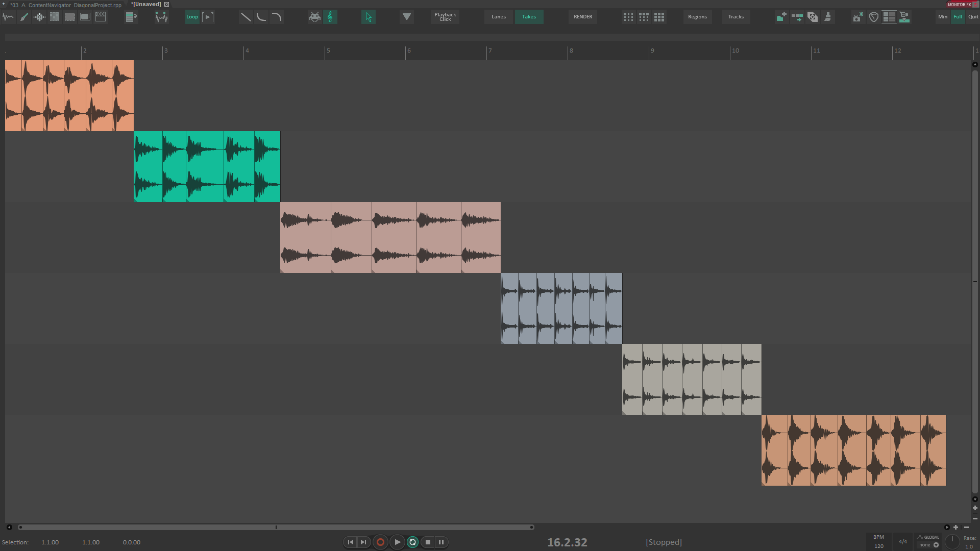
Task: Toggle the Loop button
Action: [x=192, y=17]
